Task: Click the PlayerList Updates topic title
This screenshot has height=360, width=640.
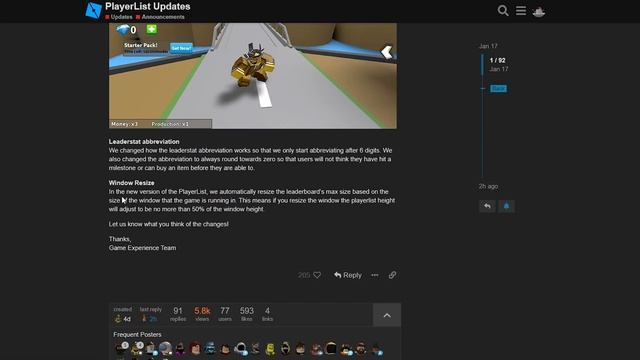Action: tap(148, 7)
